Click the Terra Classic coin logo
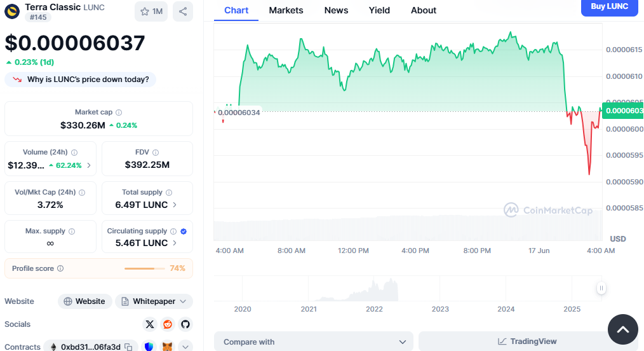The height and width of the screenshot is (351, 644). coord(12,11)
